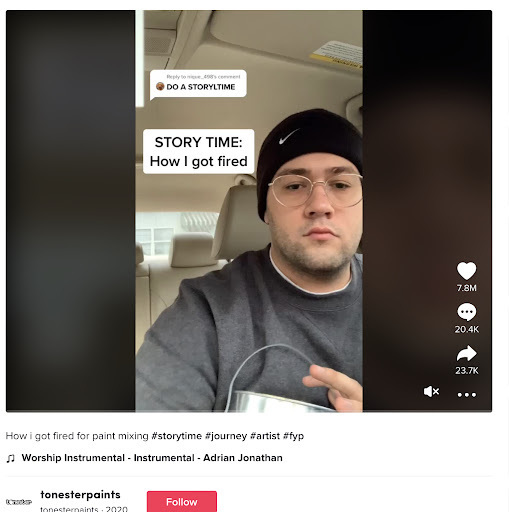Click the 7.8M like count
509x512 pixels.
pyautogui.click(x=466, y=288)
